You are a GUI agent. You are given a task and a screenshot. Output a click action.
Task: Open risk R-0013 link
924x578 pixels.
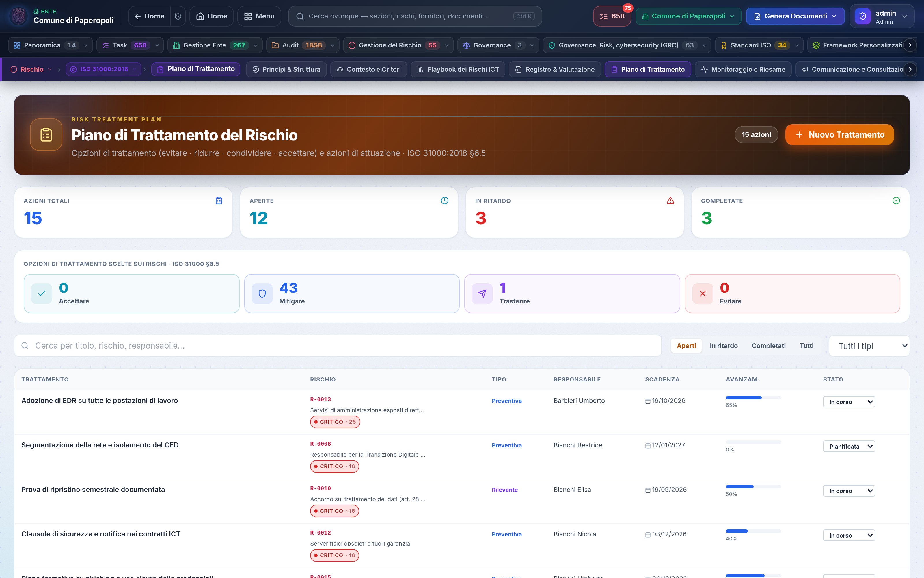(x=320, y=399)
